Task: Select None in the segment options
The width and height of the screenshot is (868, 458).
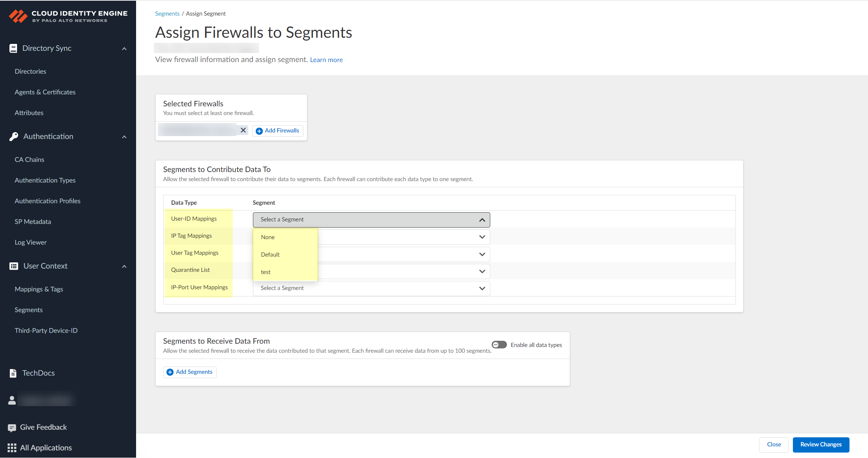Action: 268,237
